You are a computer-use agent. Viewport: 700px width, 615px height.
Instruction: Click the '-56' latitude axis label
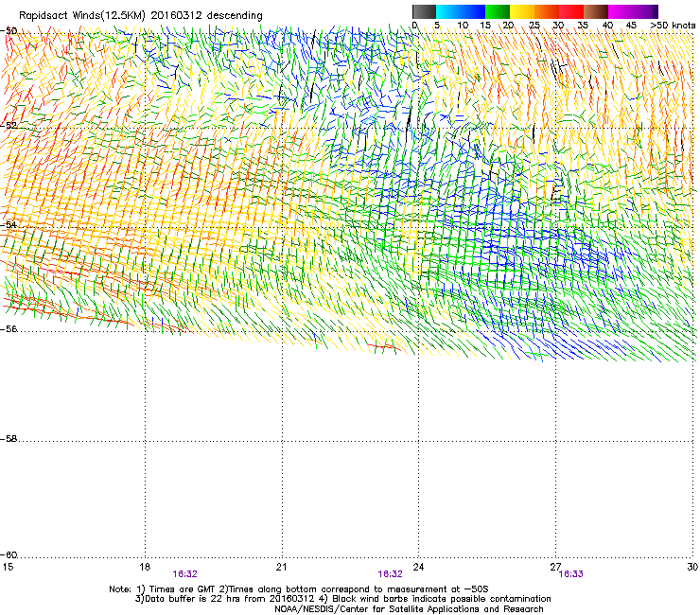coord(9,329)
